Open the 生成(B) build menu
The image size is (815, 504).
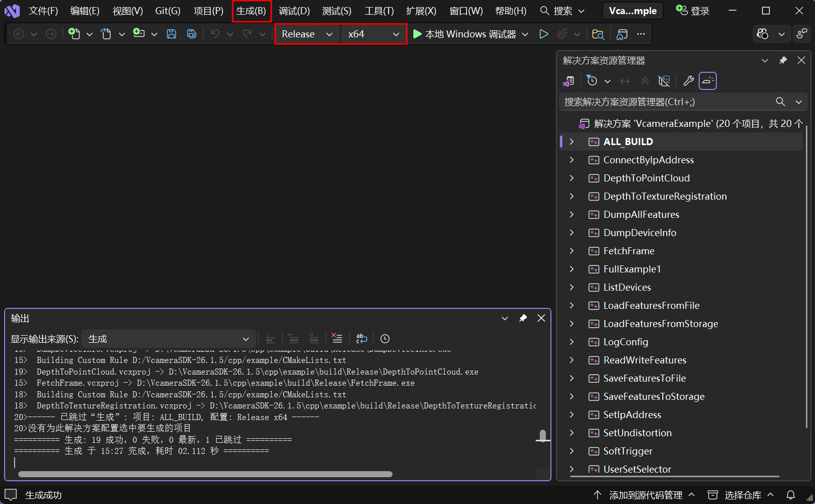251,11
